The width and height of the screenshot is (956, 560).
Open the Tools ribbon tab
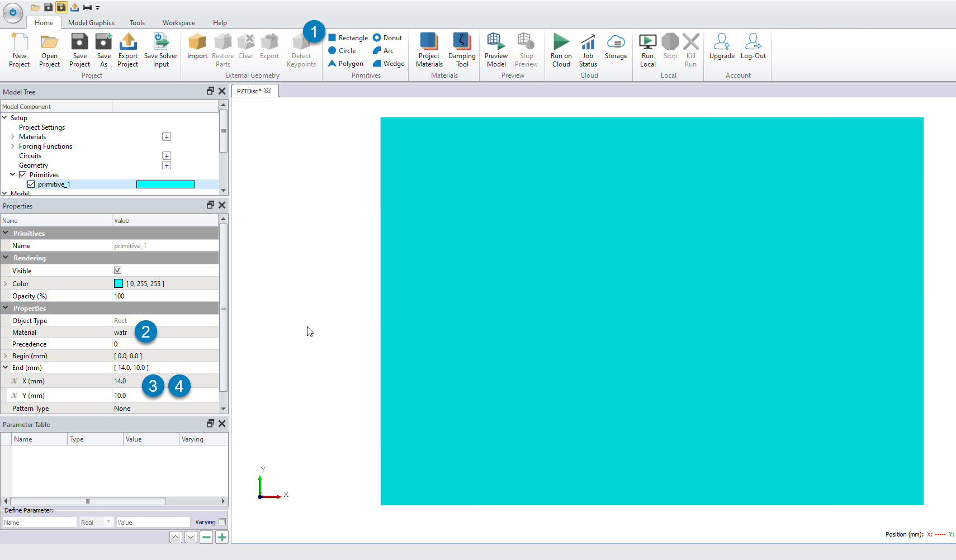click(137, 23)
